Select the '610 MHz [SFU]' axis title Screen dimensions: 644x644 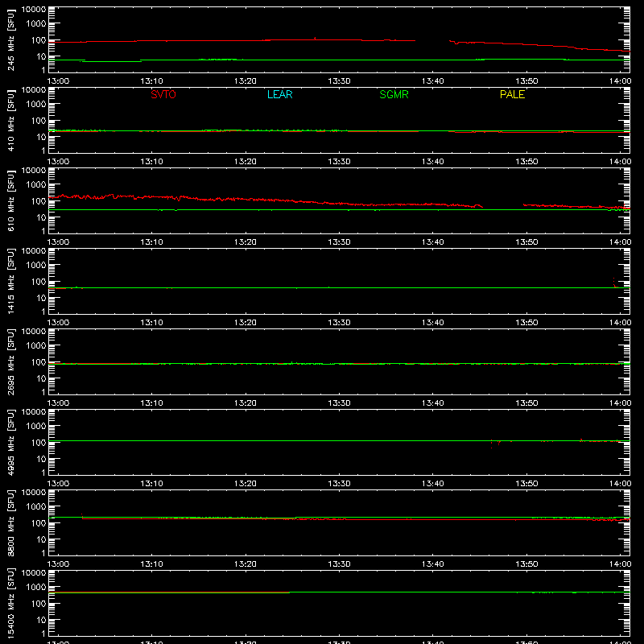(x=11, y=200)
